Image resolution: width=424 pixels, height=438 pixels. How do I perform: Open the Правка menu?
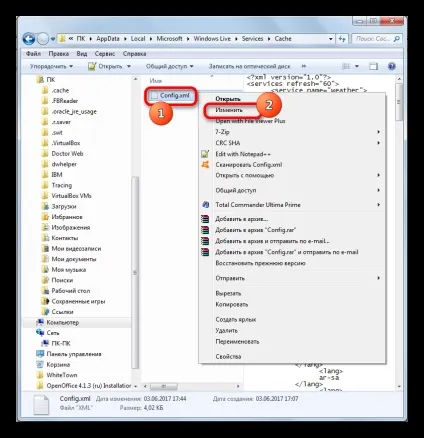pyautogui.click(x=59, y=54)
